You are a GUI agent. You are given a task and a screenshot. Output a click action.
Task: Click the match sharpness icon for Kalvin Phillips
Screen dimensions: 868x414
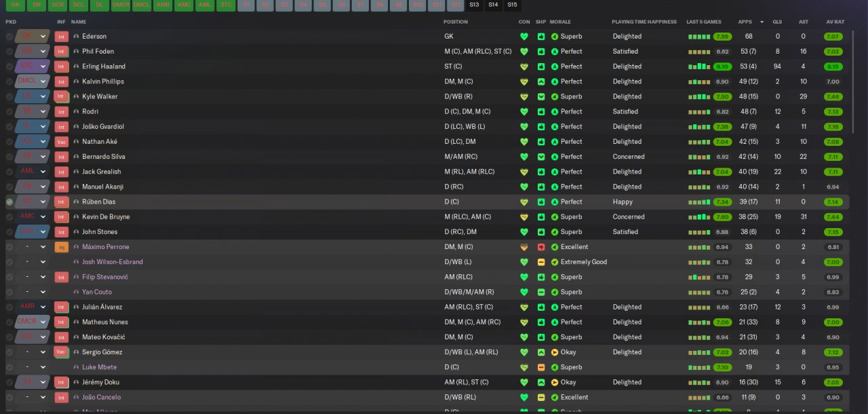[541, 81]
